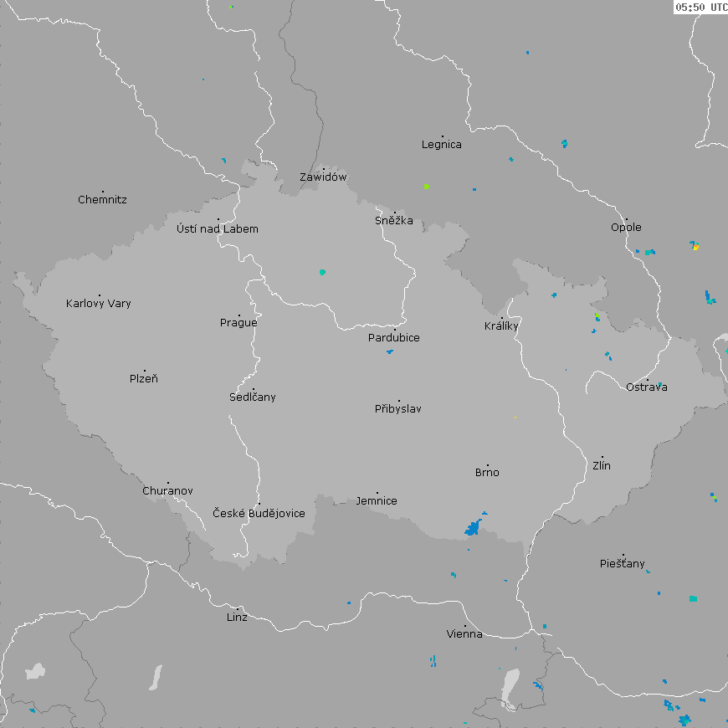Click the 05:50 UTC timestamp label
This screenshot has width=728, height=728.
700,7
